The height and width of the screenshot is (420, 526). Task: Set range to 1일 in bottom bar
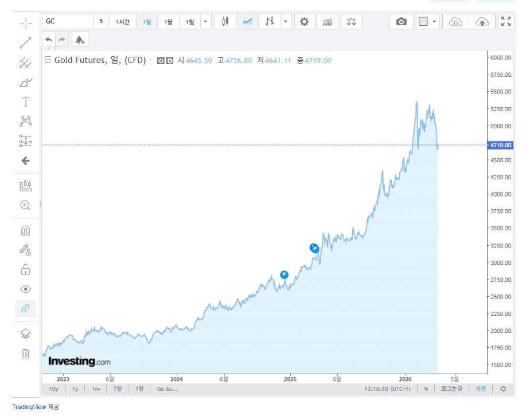click(139, 389)
